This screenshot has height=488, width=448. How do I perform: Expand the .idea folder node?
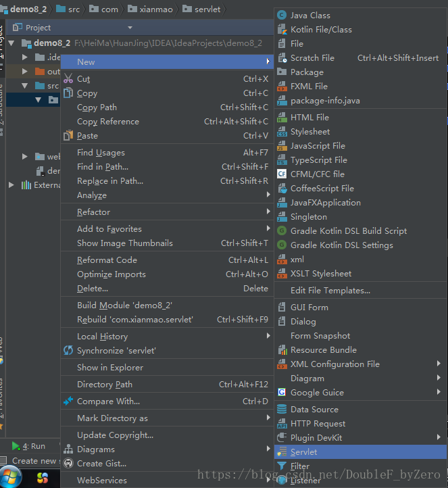click(x=25, y=57)
